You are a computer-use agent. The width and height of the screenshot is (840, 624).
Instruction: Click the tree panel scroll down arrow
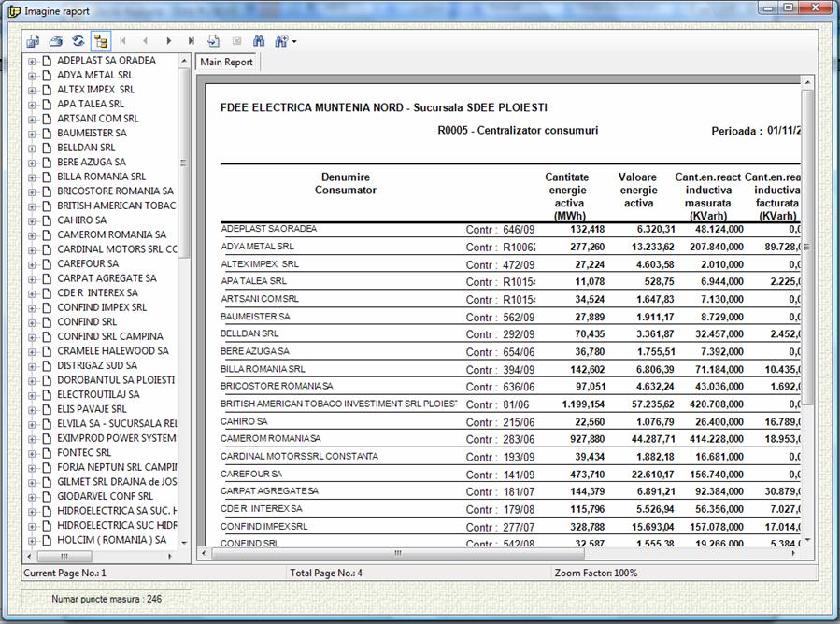(x=184, y=543)
